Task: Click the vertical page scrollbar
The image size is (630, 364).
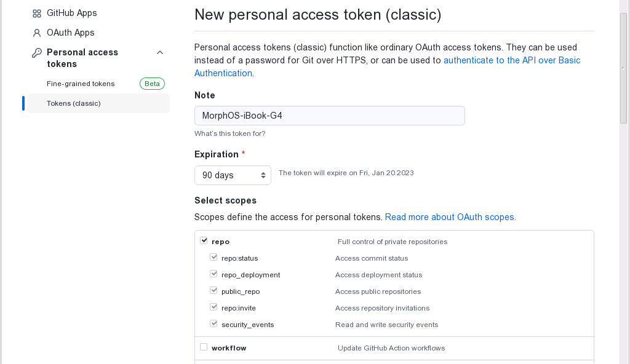Action: click(x=624, y=68)
